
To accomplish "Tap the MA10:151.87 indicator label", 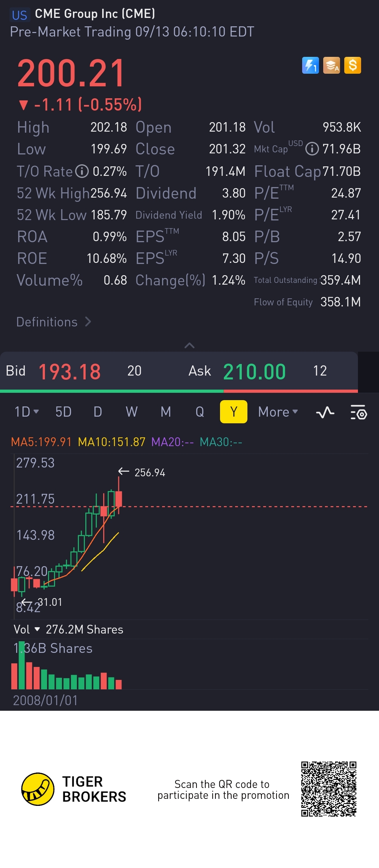I will tap(112, 442).
